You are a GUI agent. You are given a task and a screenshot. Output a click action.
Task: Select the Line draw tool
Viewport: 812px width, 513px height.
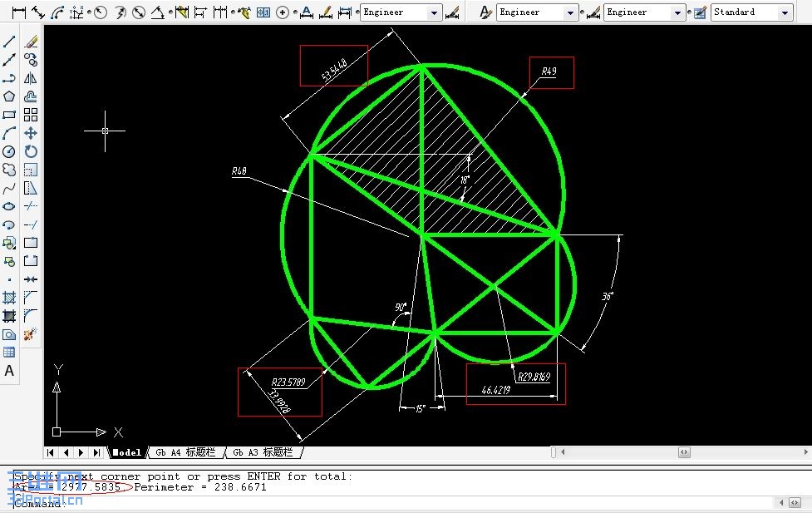(9, 42)
